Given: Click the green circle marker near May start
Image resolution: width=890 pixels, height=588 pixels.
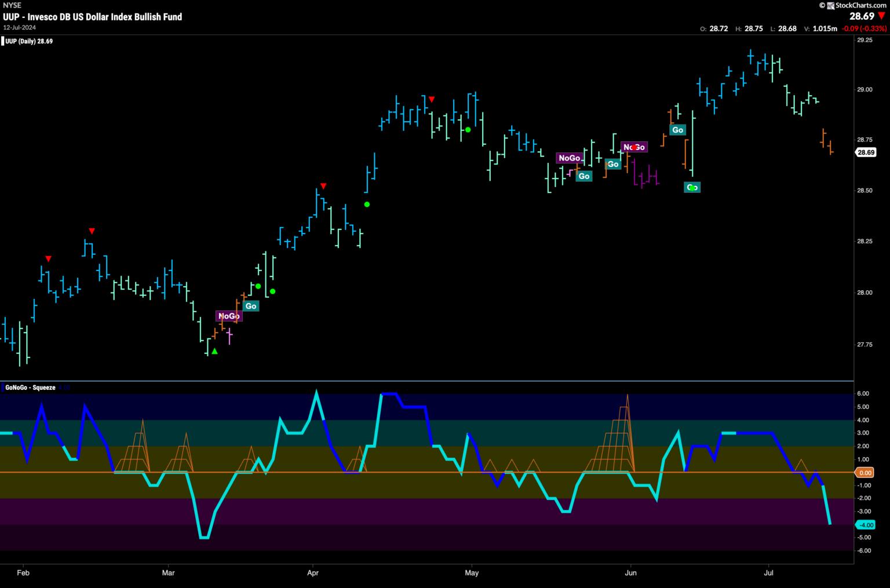Looking at the screenshot, I should pos(468,130).
